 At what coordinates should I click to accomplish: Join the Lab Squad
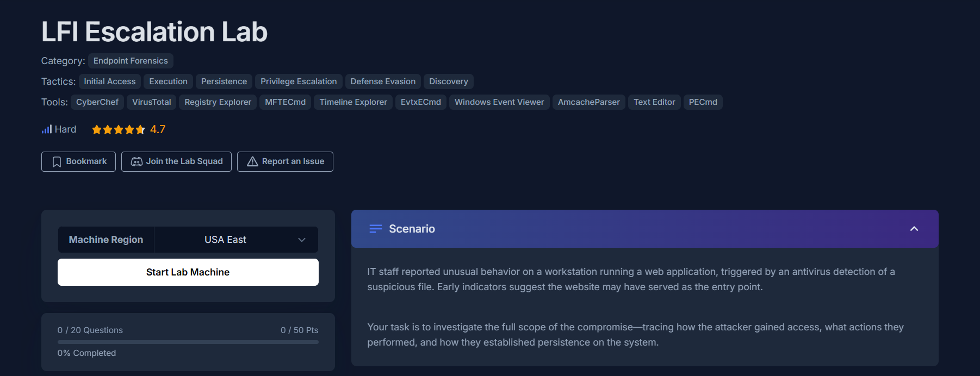tap(176, 161)
